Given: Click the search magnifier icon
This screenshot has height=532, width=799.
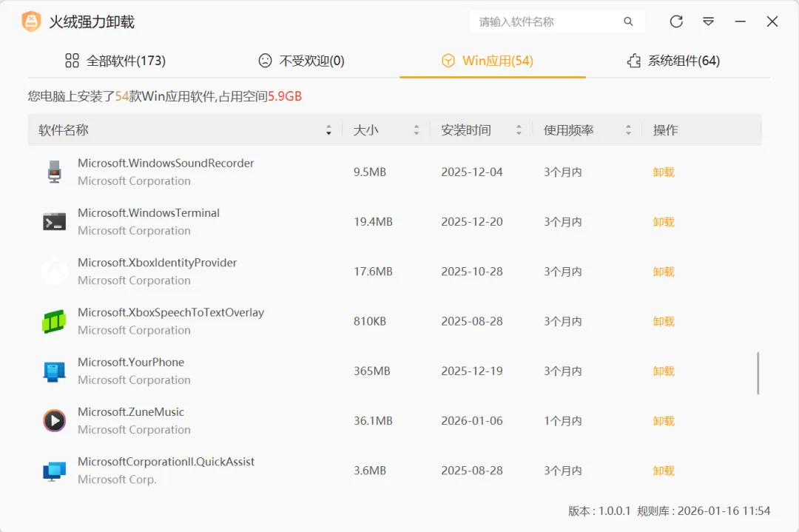Looking at the screenshot, I should coord(628,21).
